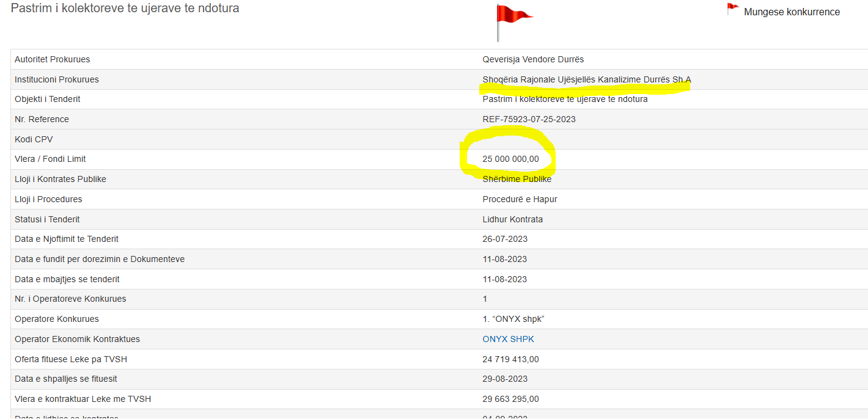Click the Mungese konkurrence legend label

click(x=792, y=12)
